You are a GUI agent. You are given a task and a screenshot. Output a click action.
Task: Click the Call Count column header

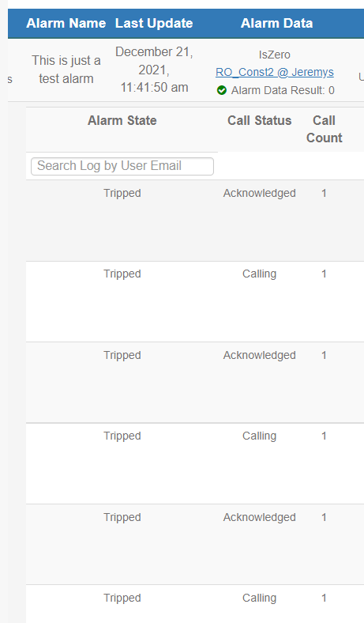[x=325, y=129]
